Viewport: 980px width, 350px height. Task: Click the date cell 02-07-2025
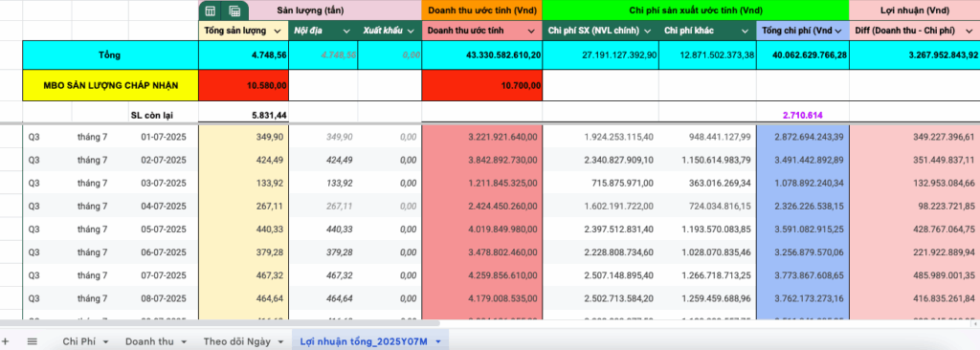164,160
